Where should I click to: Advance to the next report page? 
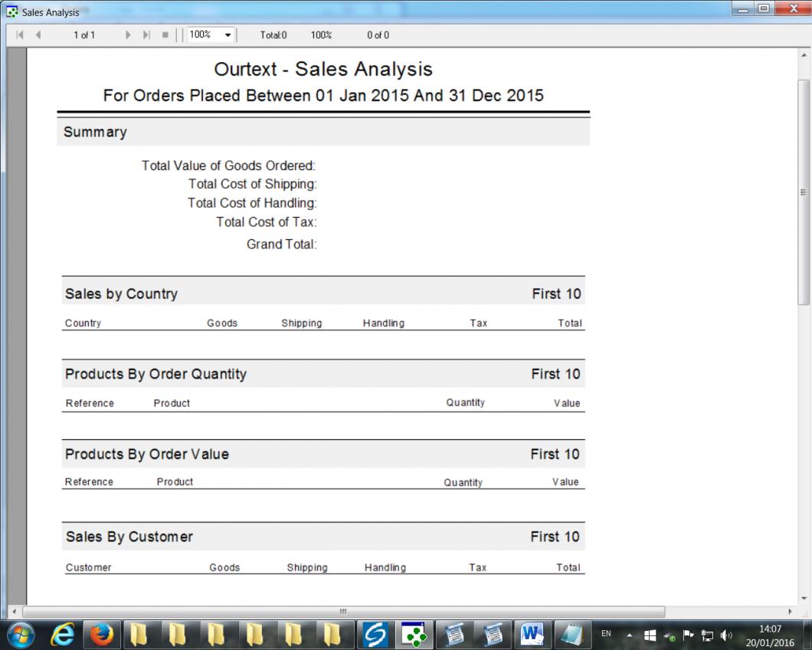(128, 35)
